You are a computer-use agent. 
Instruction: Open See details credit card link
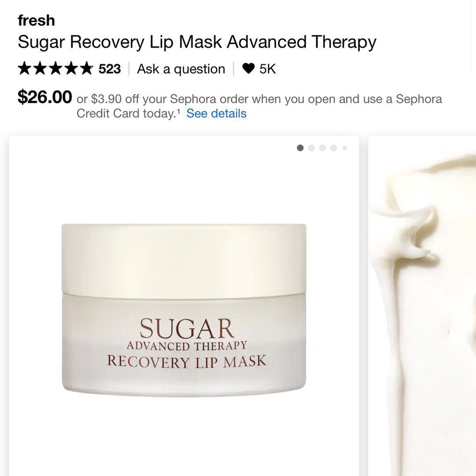pos(217,113)
